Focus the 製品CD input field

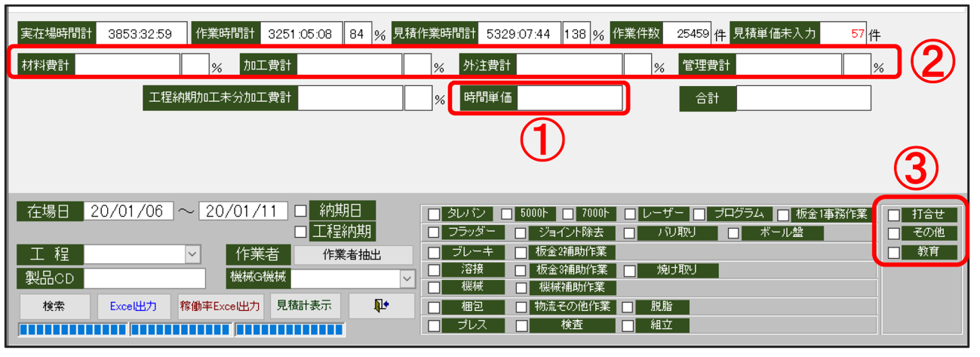pos(144,279)
